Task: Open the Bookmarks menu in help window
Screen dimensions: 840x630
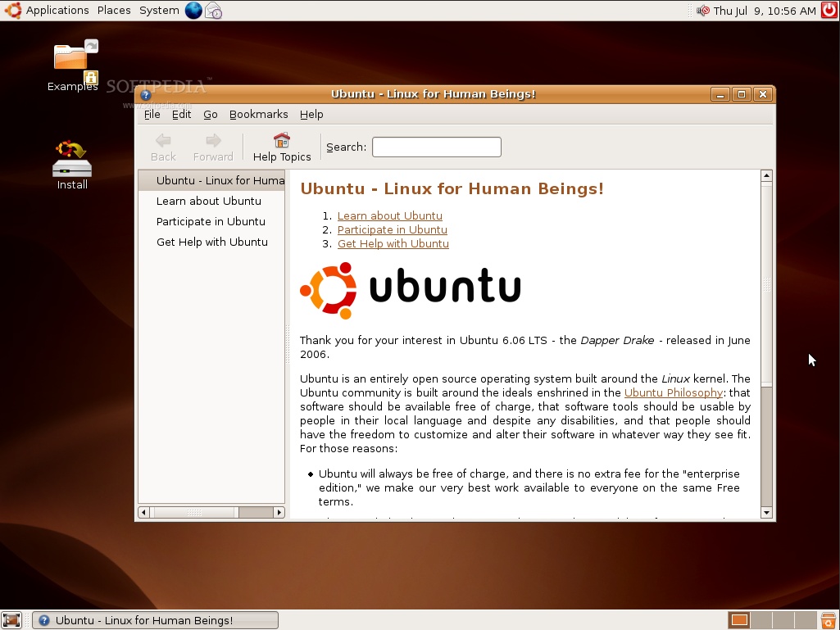Action: click(x=258, y=115)
